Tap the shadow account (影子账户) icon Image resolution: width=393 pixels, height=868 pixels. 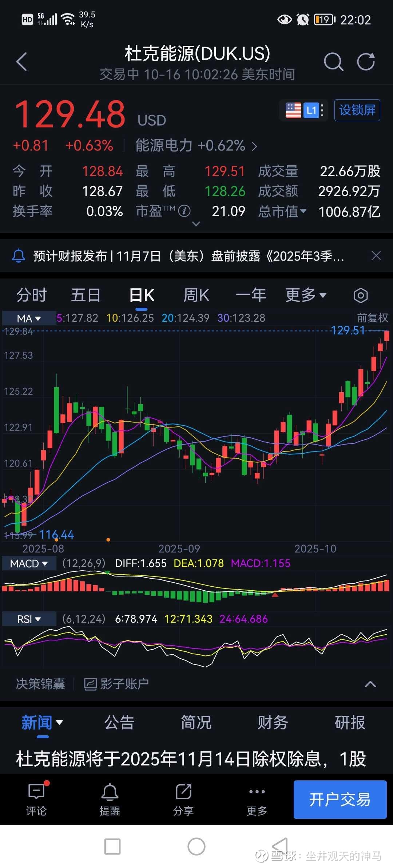[x=90, y=684]
